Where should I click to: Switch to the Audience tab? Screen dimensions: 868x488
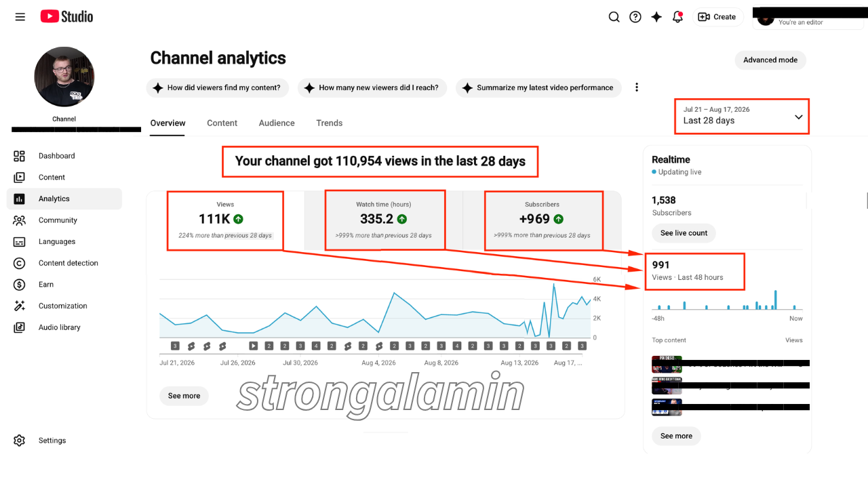click(x=277, y=123)
